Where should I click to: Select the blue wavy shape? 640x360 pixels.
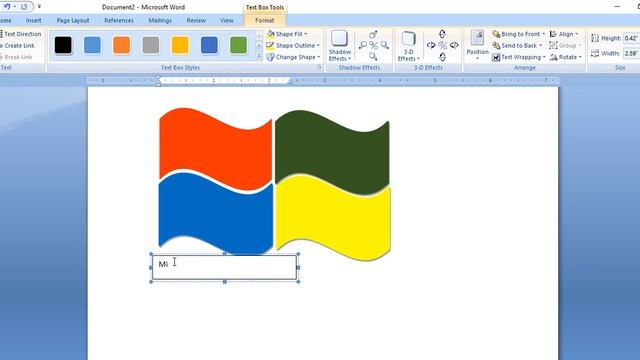point(215,213)
